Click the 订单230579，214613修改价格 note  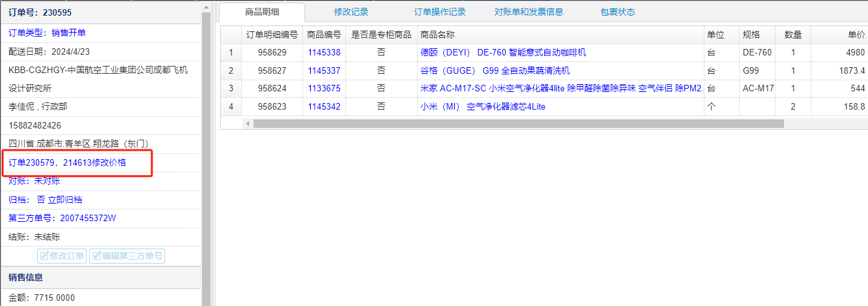pos(67,162)
